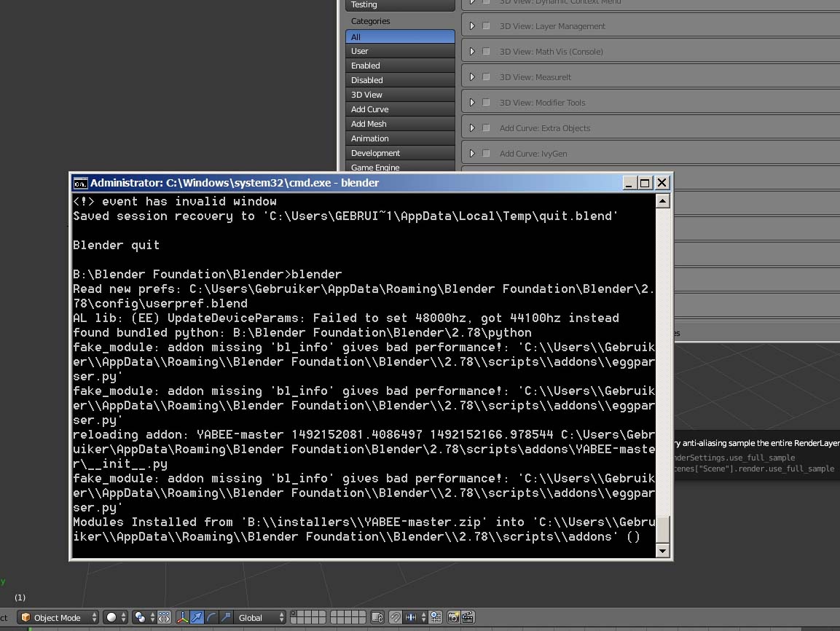
Task: Click the 'Add Curve: IvyGen' addon name
Action: pos(533,154)
